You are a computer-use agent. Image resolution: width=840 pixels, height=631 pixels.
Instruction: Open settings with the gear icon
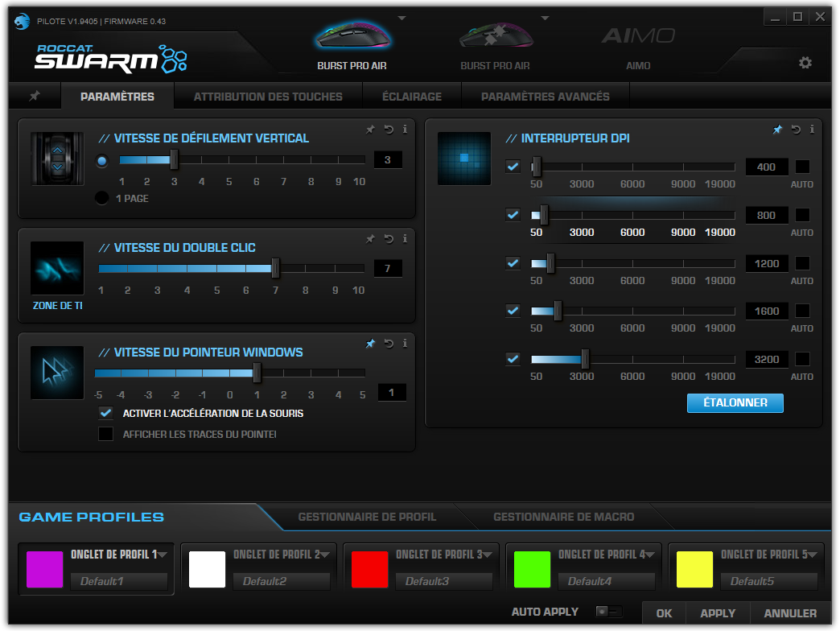pyautogui.click(x=805, y=63)
